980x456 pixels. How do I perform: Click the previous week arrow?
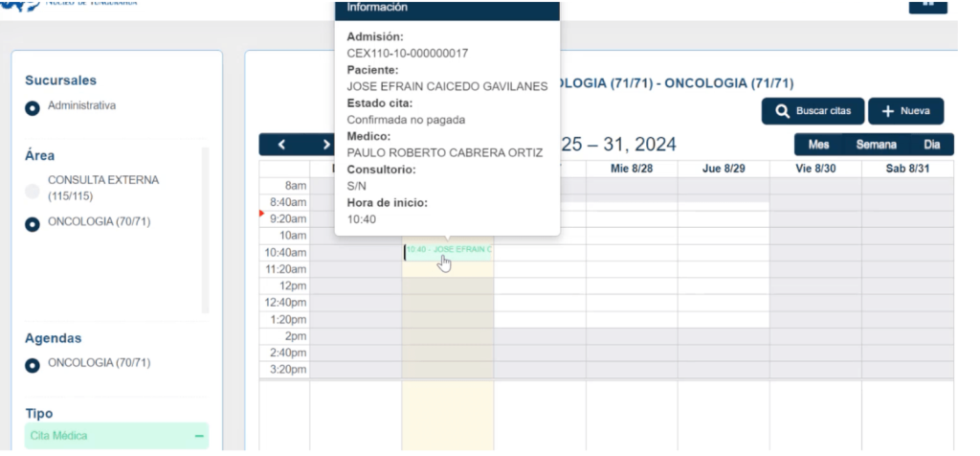point(282,145)
